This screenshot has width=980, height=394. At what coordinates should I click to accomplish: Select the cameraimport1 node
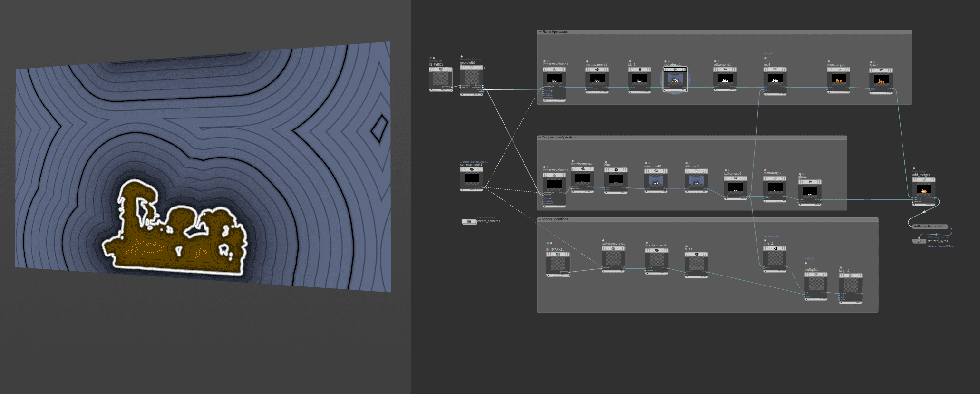[x=472, y=179]
